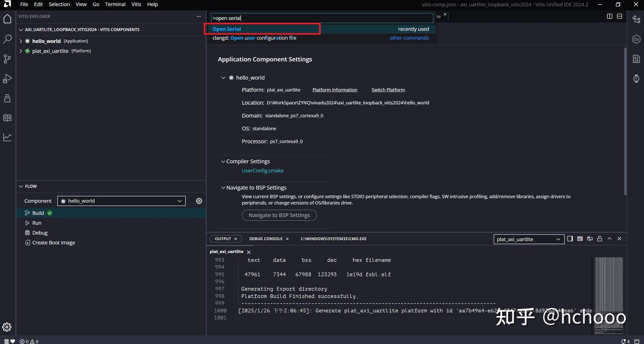This screenshot has height=344, width=644.
Task: Toggle word wrap icon in output panel
Action: point(589,239)
